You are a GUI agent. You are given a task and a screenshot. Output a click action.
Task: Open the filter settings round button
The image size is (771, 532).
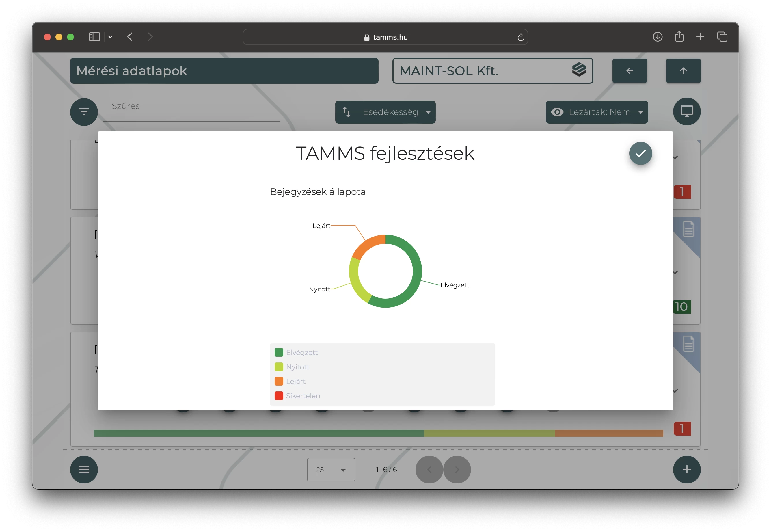coord(84,112)
